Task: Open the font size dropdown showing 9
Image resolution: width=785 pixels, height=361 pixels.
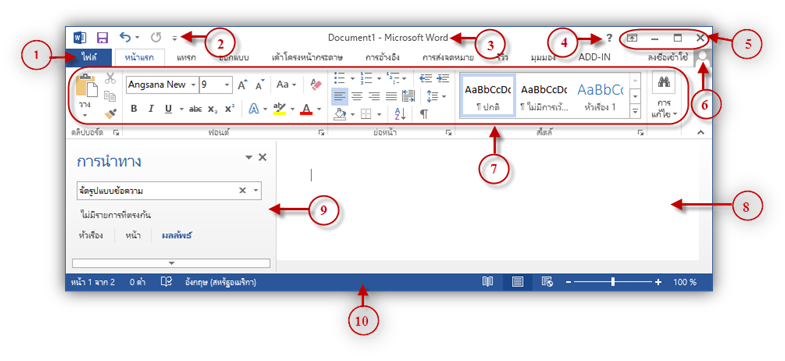Action: (x=227, y=85)
